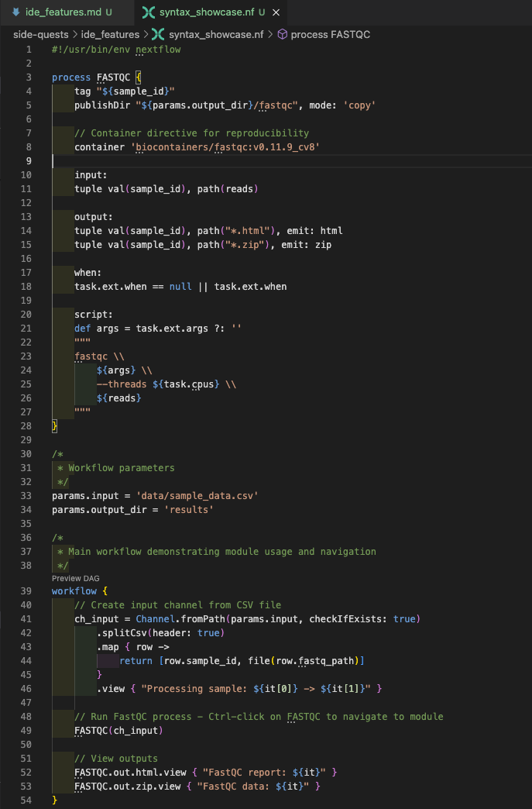Viewport: 532px width, 809px height.
Task: Click the 'publishDir' directive text
Action: [x=102, y=105]
